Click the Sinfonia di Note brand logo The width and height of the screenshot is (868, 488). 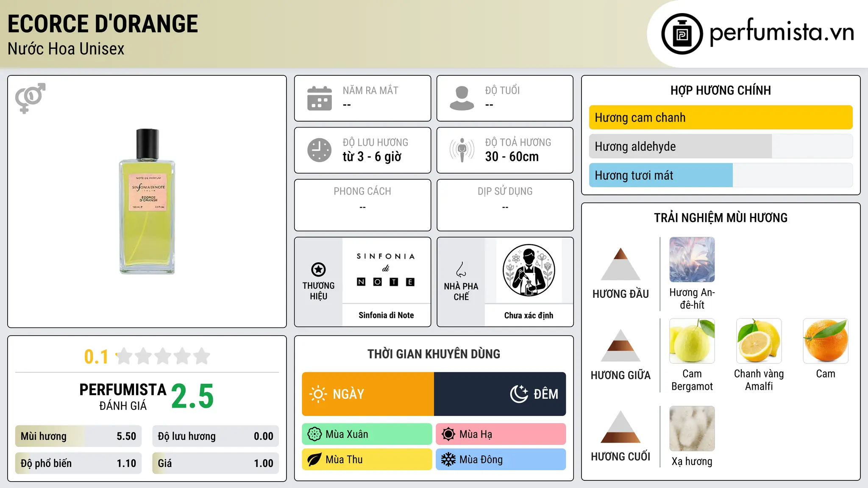386,269
